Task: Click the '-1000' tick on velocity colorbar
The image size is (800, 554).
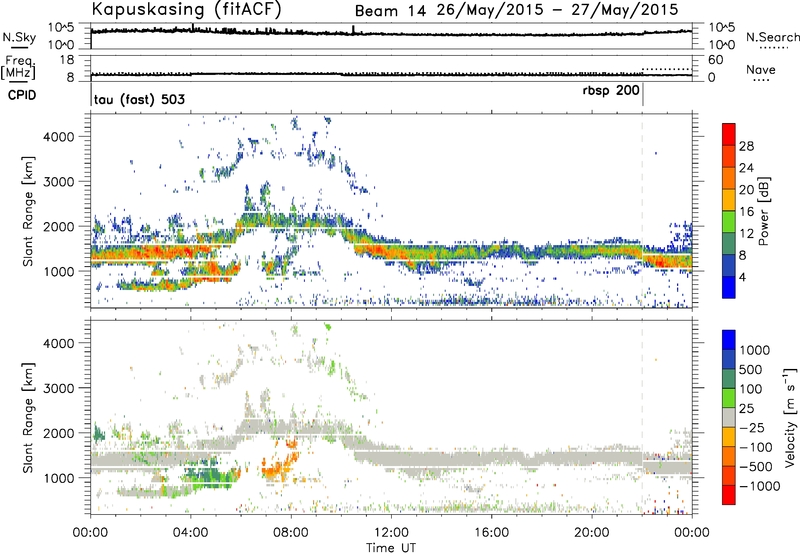Action: click(x=759, y=486)
